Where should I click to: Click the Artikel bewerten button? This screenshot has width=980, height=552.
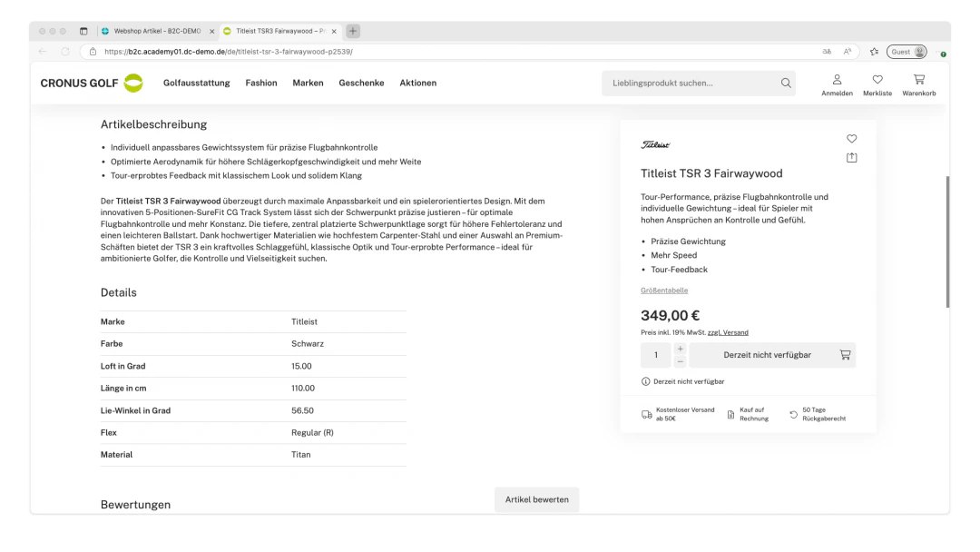coord(537,499)
